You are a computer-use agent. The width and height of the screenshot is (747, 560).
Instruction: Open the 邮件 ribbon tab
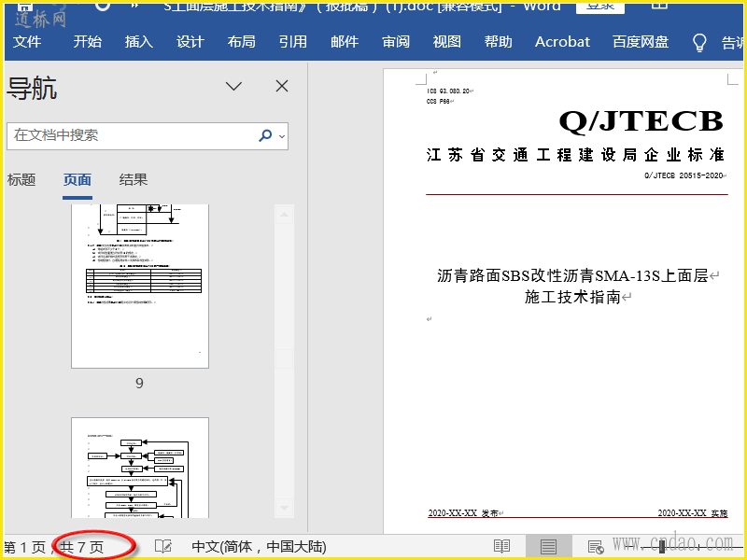(x=345, y=42)
